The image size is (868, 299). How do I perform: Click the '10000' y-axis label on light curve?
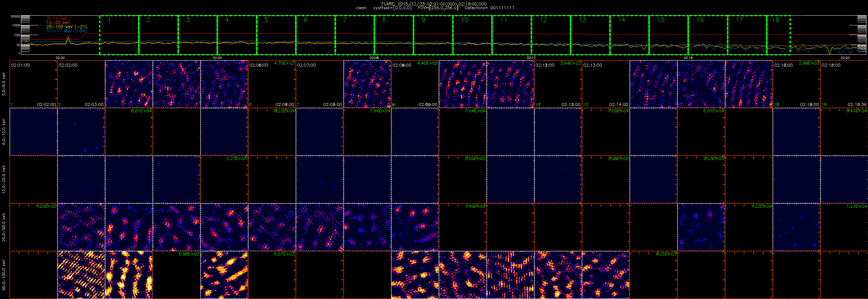tap(15, 16)
